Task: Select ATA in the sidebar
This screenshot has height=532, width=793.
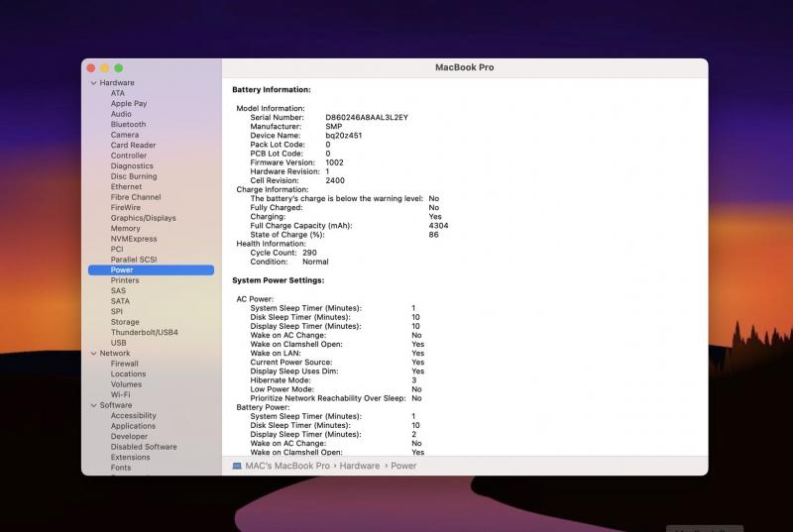Action: pos(117,93)
